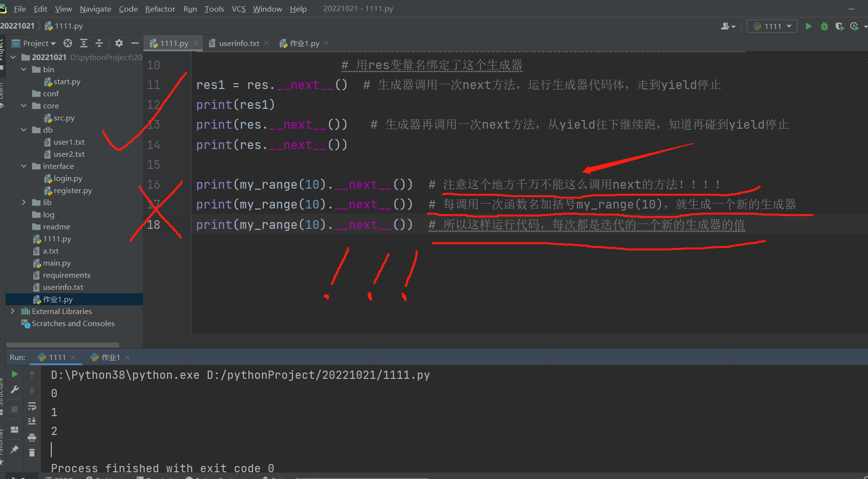The height and width of the screenshot is (479, 868).
Task: Open the user account icon menu
Action: point(728,26)
